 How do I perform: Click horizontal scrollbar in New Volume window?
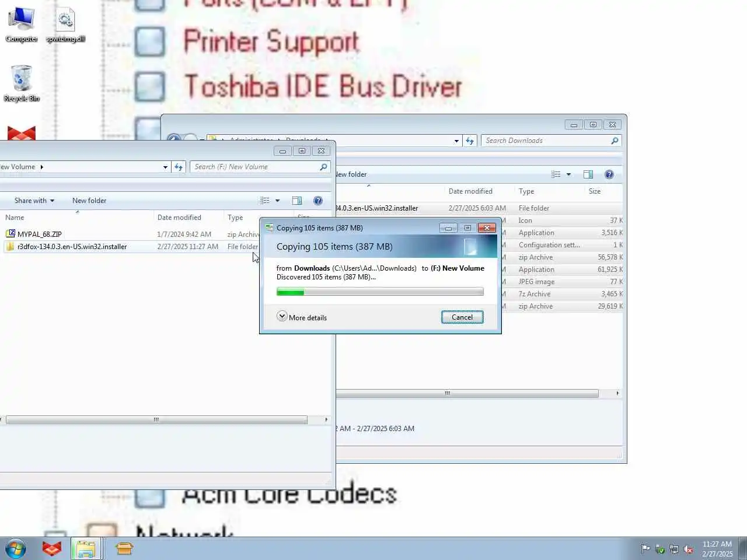click(156, 420)
